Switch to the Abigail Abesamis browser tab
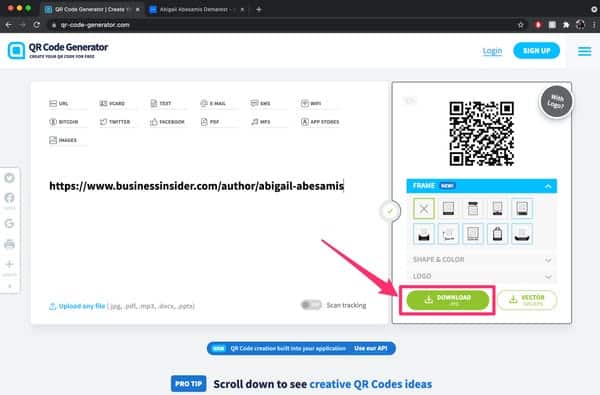 coord(195,9)
